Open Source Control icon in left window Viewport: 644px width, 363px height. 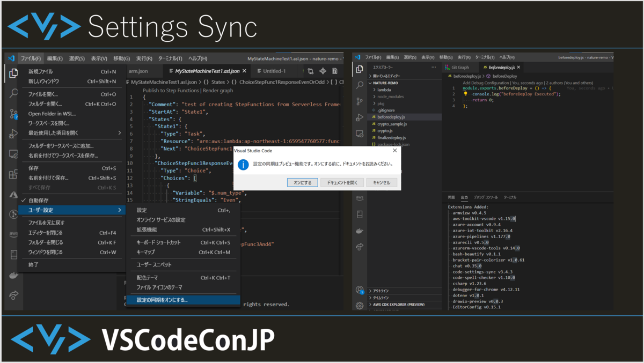(x=14, y=114)
